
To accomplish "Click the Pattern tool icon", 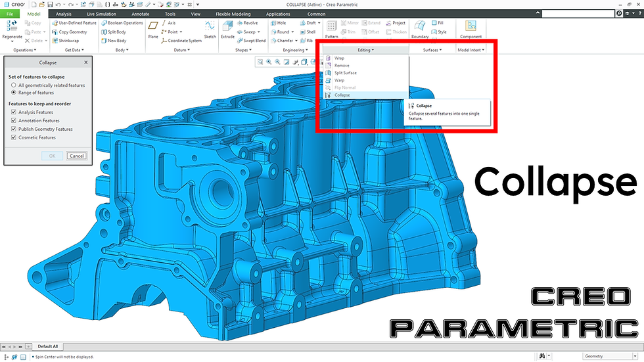I will (x=331, y=27).
